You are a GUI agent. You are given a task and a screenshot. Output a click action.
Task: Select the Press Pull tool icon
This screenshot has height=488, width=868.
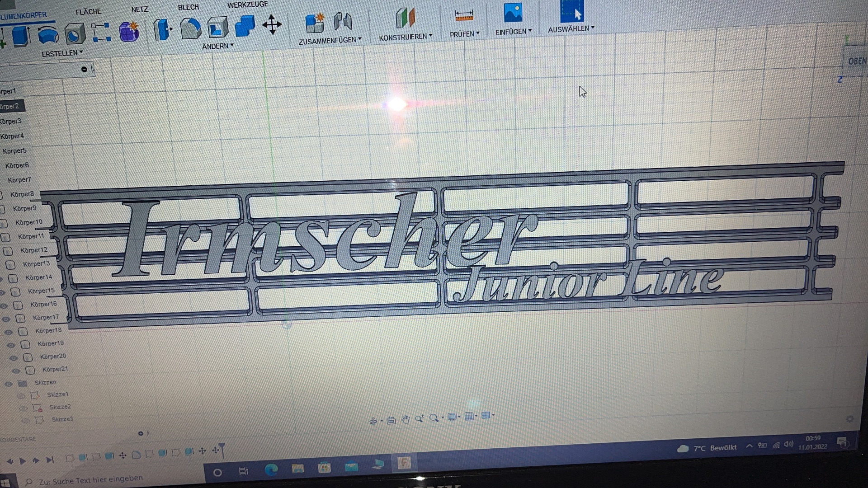pos(162,30)
